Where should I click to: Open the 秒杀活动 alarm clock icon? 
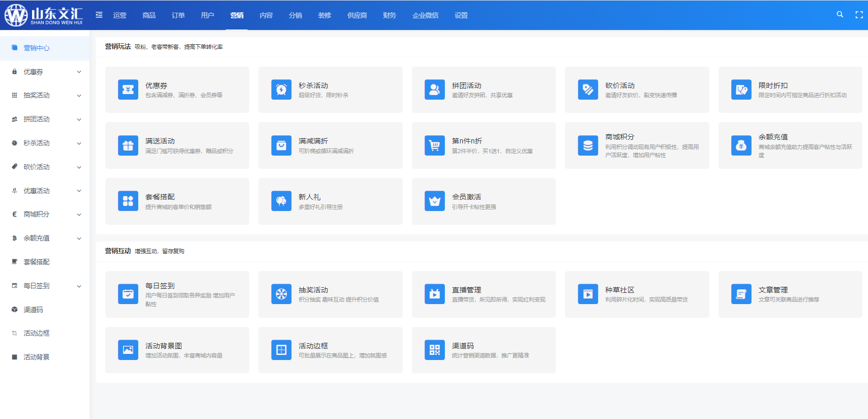(x=281, y=89)
